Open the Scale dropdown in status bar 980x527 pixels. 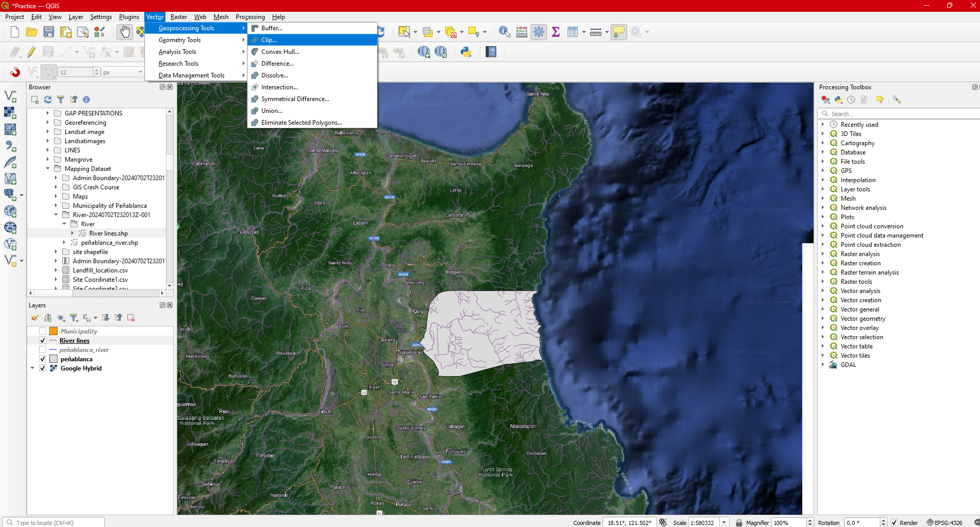pyautogui.click(x=724, y=522)
